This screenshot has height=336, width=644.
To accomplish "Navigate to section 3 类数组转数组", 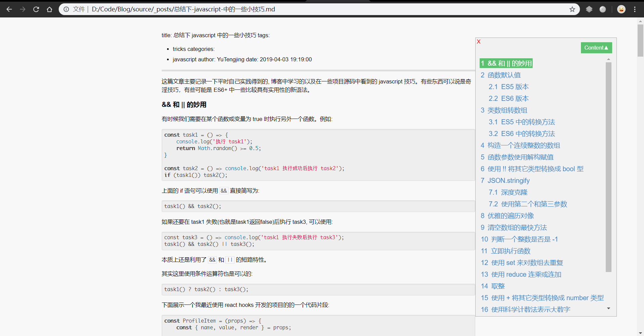I will click(x=504, y=110).
